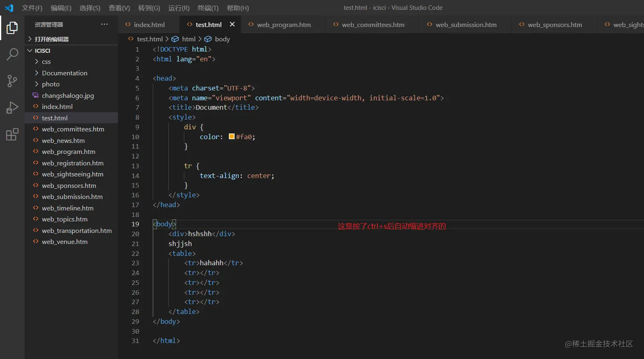Click the body breadcrumb segment
This screenshot has height=359, width=644.
[x=222, y=39]
